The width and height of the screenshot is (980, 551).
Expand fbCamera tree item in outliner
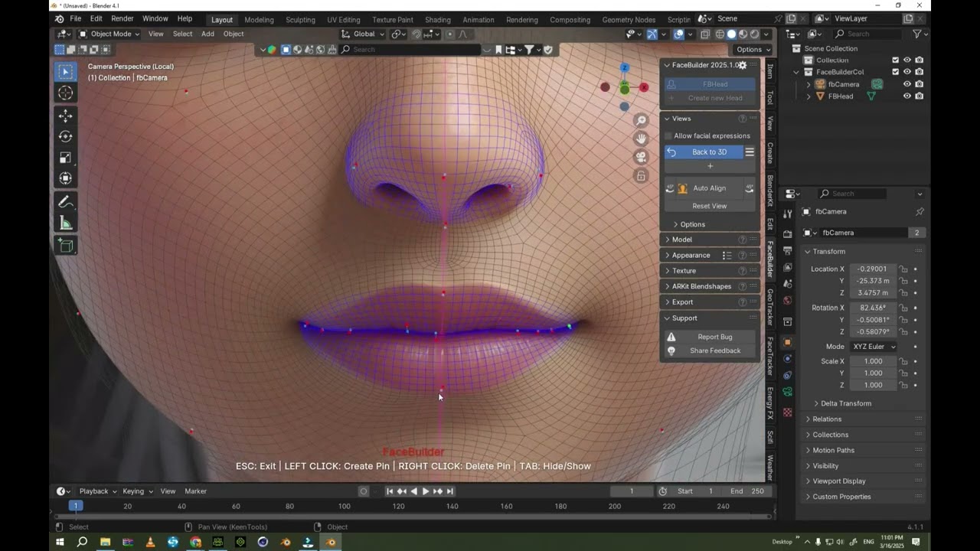point(809,84)
